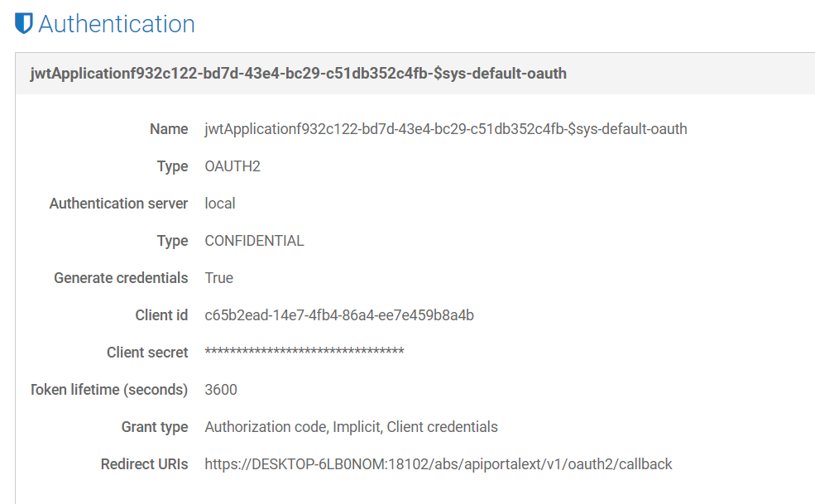Click the shield icon beside Authentication
The width and height of the screenshot is (815, 504).
click(24, 23)
